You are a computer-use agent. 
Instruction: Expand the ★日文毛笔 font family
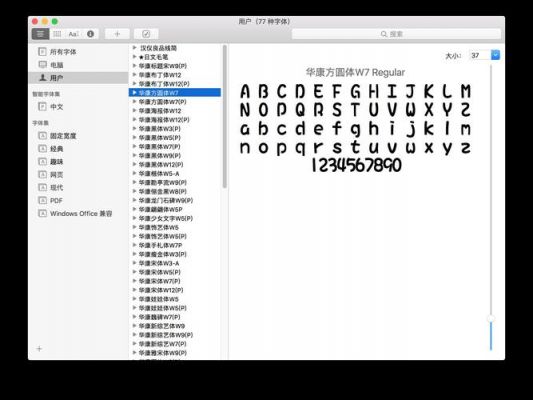click(x=135, y=57)
